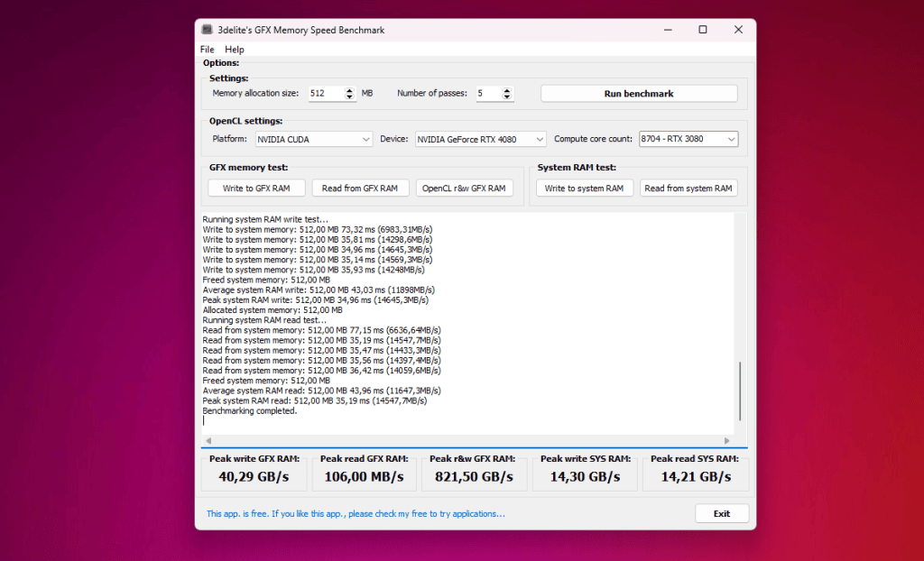The image size is (924, 561).
Task: Open the Help menu
Action: click(235, 50)
